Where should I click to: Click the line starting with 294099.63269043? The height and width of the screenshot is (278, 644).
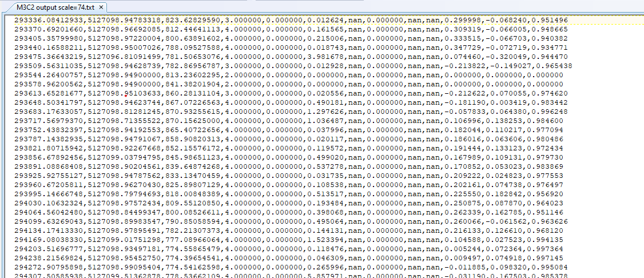pos(291,221)
